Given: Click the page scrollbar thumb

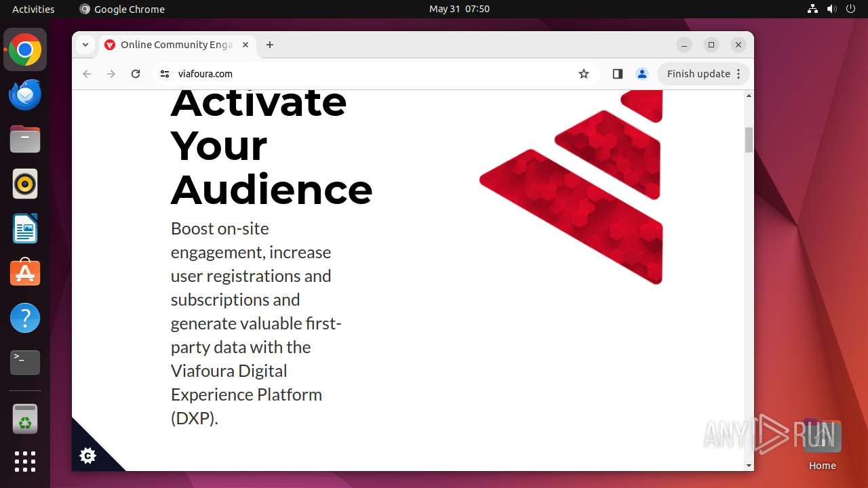Looking at the screenshot, I should [x=749, y=140].
